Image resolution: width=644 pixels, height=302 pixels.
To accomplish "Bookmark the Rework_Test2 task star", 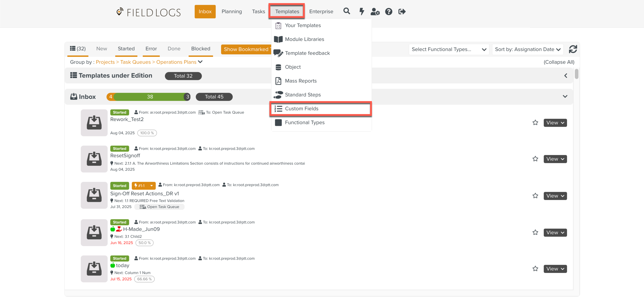I will pos(535,123).
